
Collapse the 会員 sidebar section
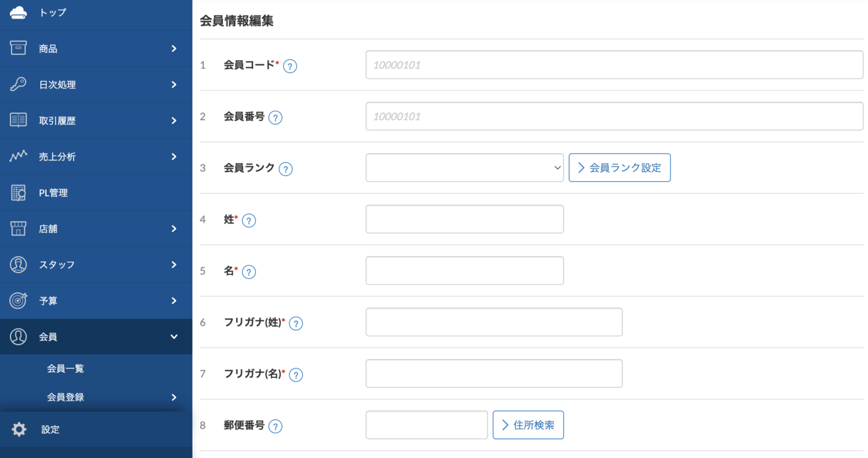click(173, 336)
